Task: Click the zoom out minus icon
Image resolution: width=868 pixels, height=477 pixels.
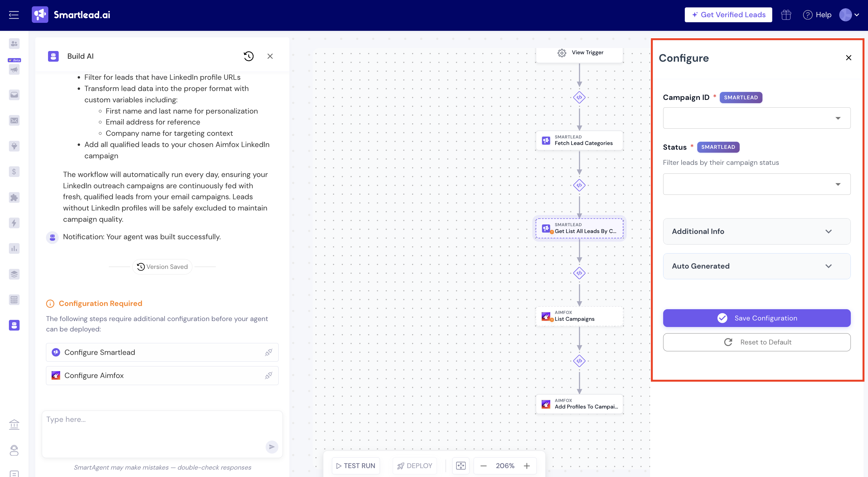Action: 483,465
